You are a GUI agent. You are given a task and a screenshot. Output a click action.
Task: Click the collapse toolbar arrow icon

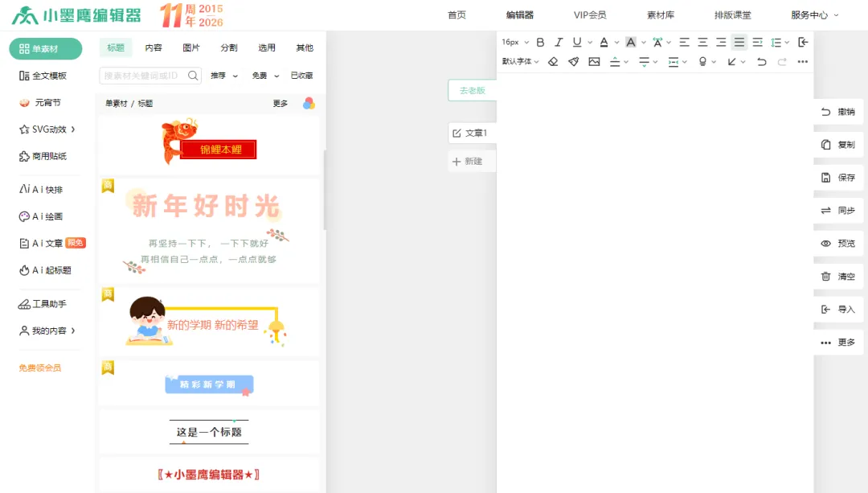pos(803,42)
